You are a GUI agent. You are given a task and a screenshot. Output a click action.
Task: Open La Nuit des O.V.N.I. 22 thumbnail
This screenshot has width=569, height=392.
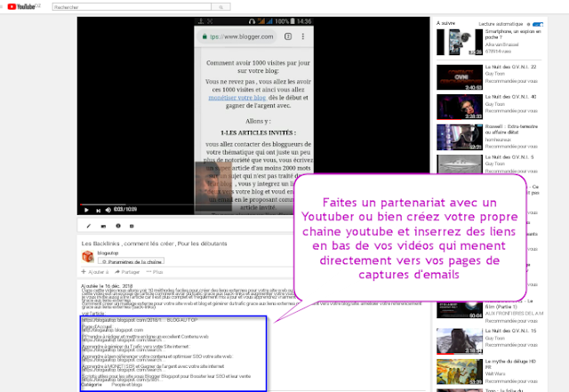(460, 77)
